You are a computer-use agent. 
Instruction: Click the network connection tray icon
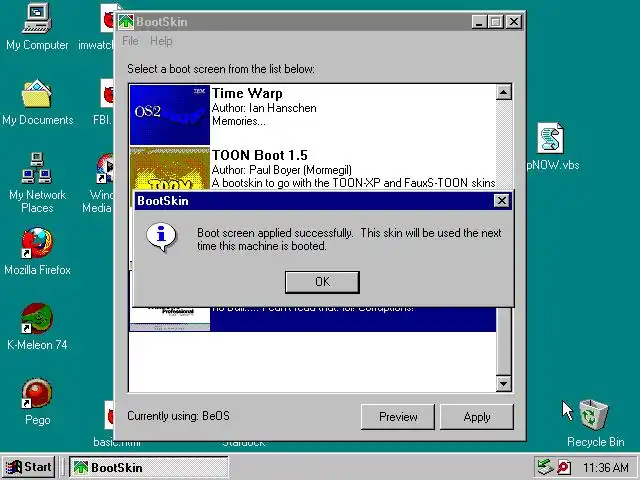[545, 467]
